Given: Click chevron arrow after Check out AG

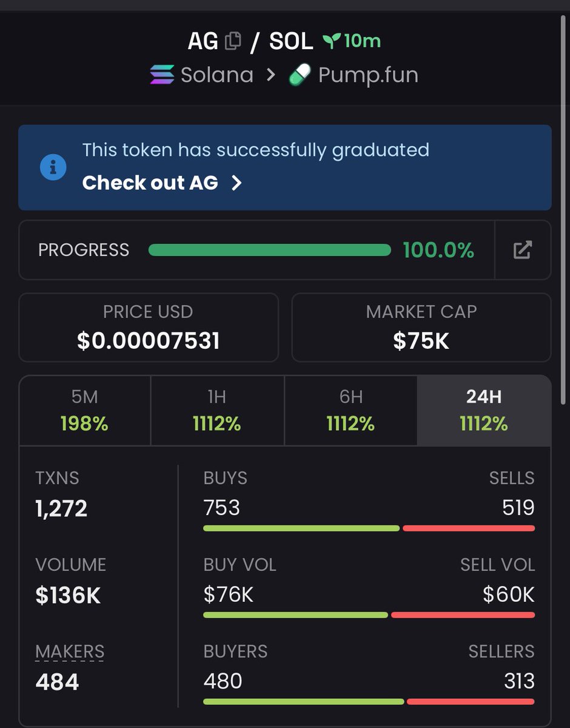Looking at the screenshot, I should (237, 183).
